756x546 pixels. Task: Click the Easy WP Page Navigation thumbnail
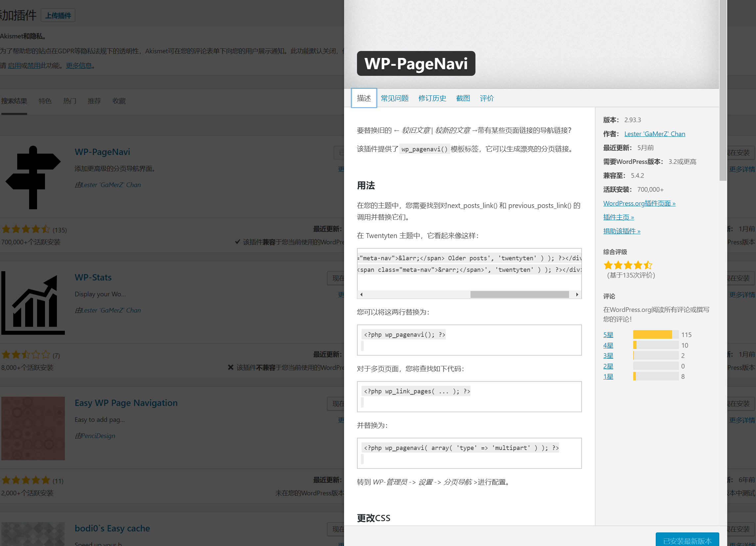click(33, 428)
